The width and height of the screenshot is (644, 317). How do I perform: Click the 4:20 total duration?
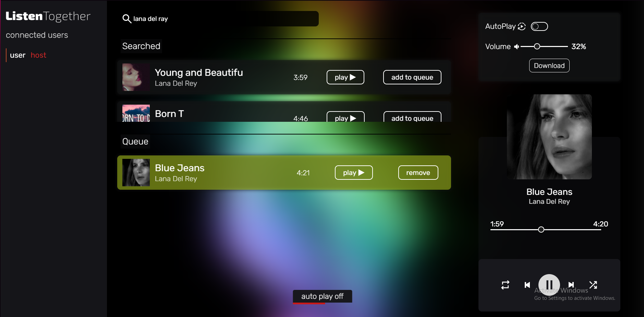[600, 224]
